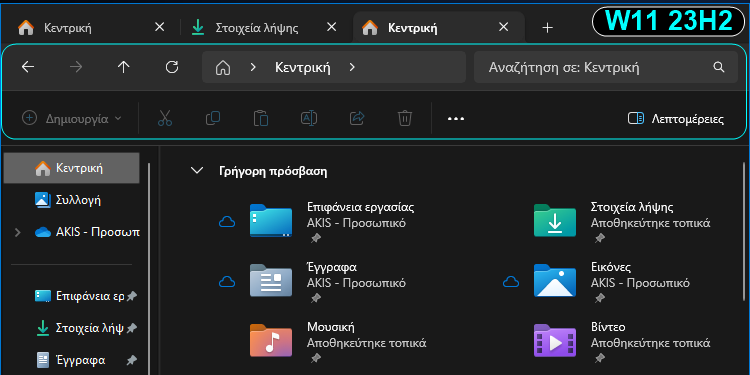Screen dimensions: 750x375
Task: Close the active Κεντρική tab
Action: pos(503,28)
